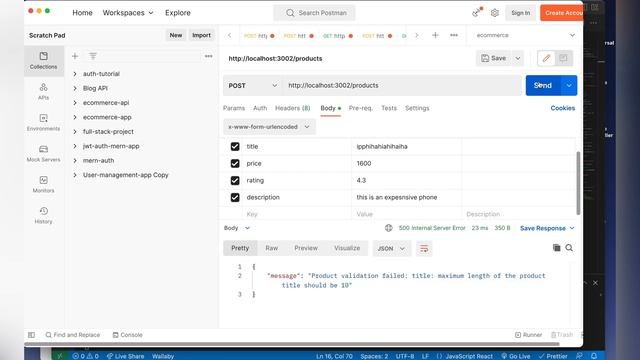The width and height of the screenshot is (640, 360).
Task: Click the plus icon to create a collection
Action: [x=75, y=56]
